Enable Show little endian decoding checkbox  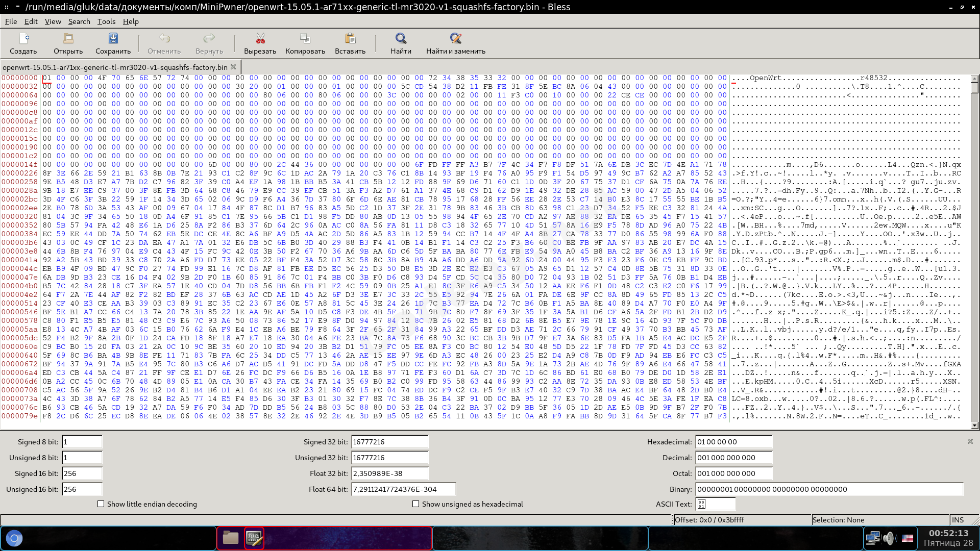pos(101,504)
